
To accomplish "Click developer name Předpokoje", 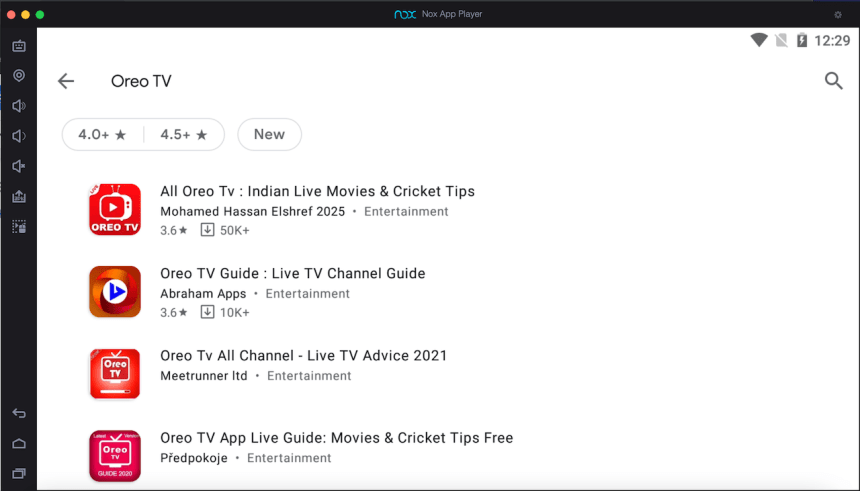I will point(194,458).
